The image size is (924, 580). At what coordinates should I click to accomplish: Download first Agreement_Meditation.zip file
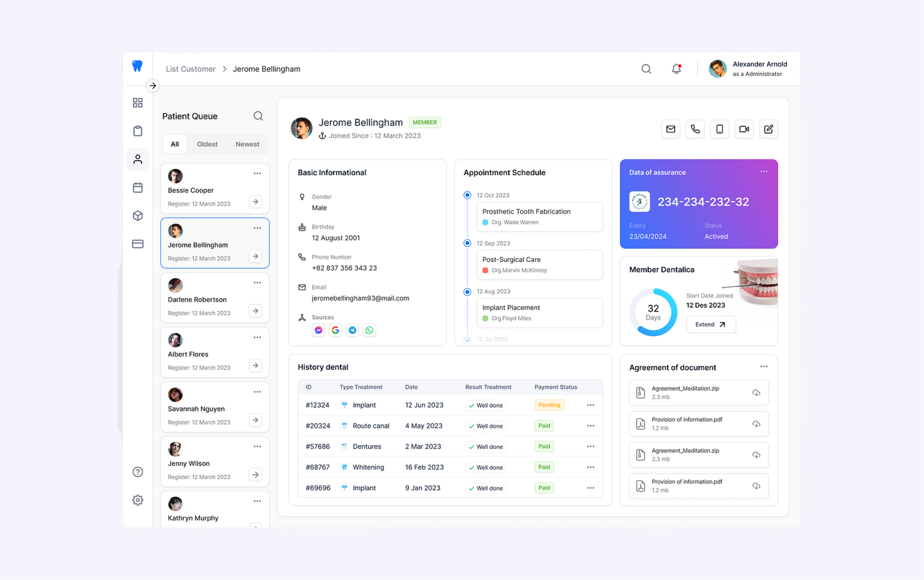tap(756, 393)
